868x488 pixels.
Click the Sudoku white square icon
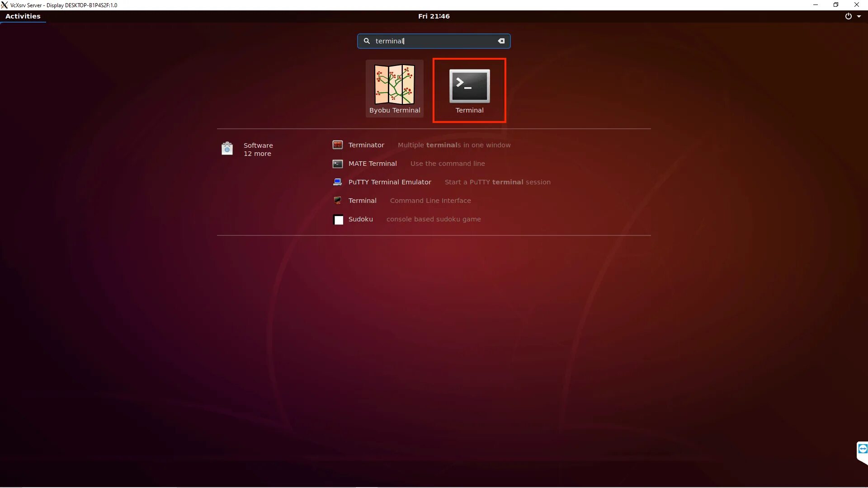pos(338,220)
